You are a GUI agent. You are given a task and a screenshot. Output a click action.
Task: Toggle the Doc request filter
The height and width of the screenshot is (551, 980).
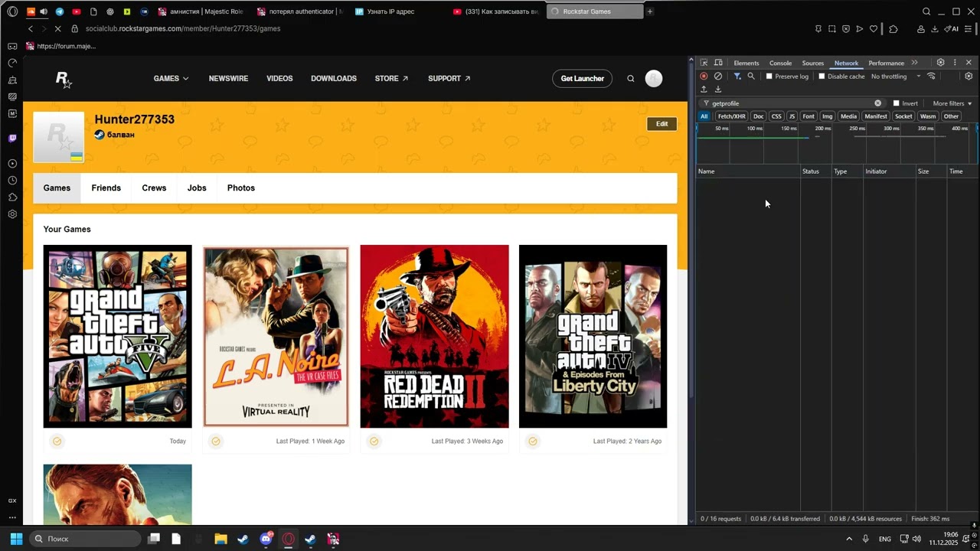tap(758, 116)
